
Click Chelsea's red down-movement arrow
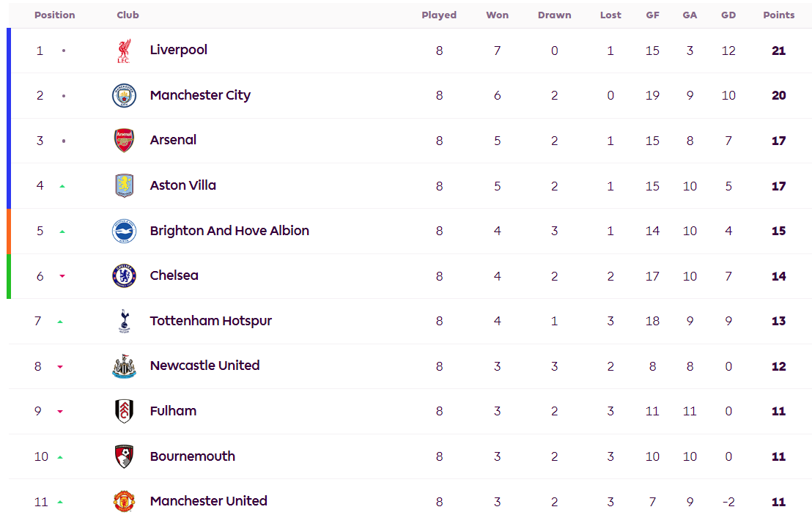pos(62,276)
